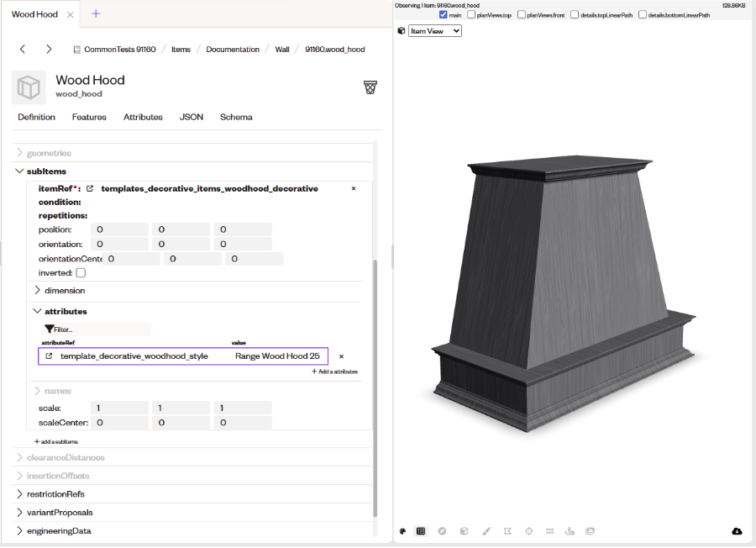Image resolution: width=756 pixels, height=548 pixels.
Task: Open a new tab with plus icon
Action: pyautogui.click(x=96, y=13)
